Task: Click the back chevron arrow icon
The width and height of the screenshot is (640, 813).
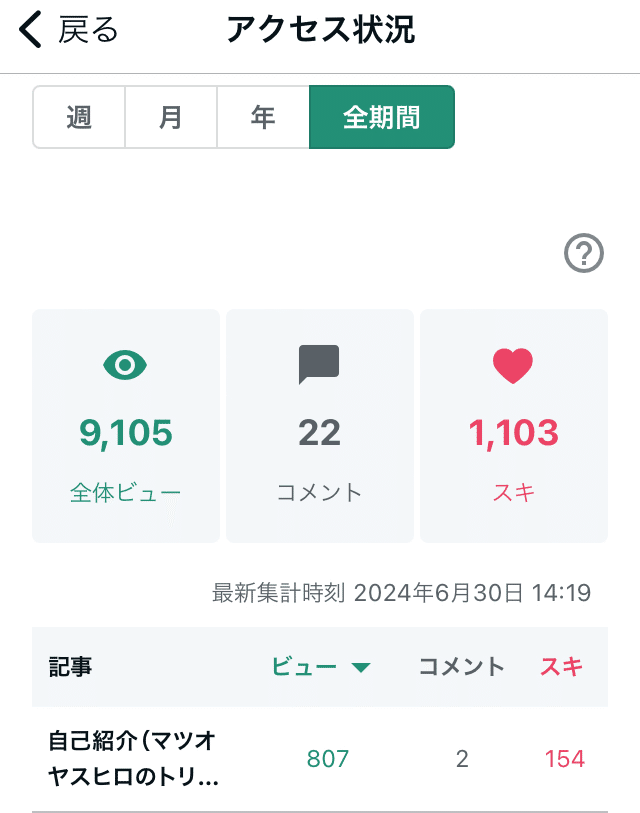Action: 28,30
